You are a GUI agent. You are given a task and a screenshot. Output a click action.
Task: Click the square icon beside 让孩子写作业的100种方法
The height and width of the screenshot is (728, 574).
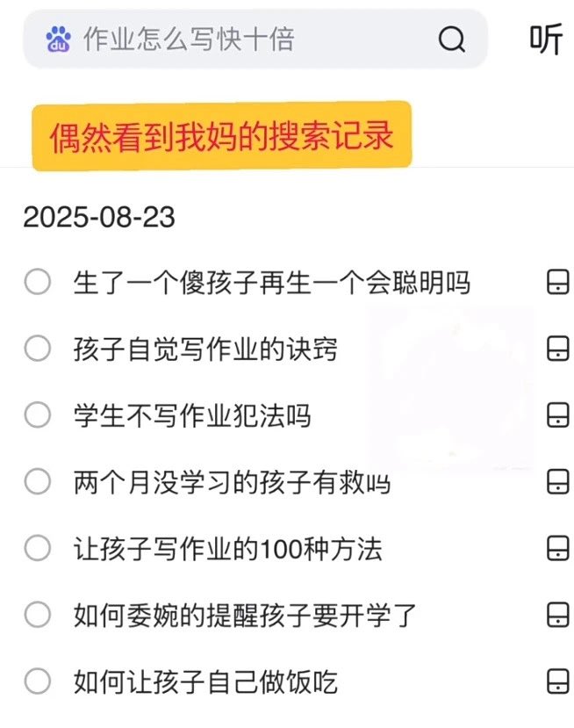(x=557, y=549)
